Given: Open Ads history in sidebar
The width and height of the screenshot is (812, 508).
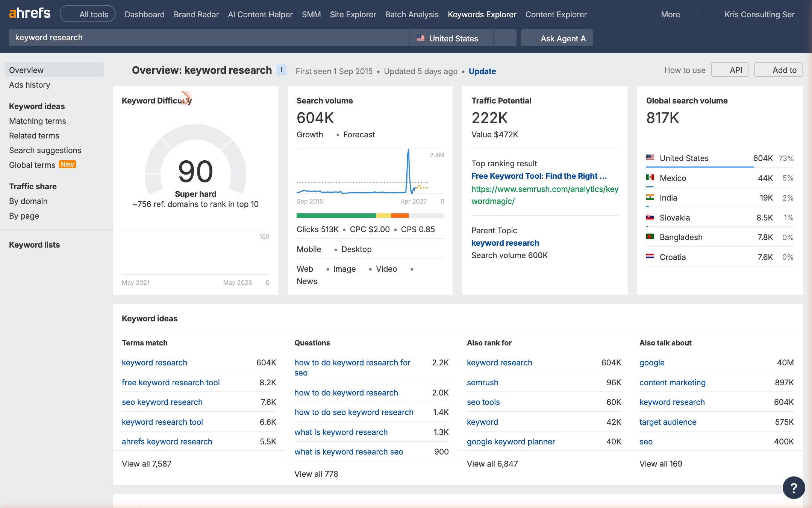Looking at the screenshot, I should click(x=30, y=85).
